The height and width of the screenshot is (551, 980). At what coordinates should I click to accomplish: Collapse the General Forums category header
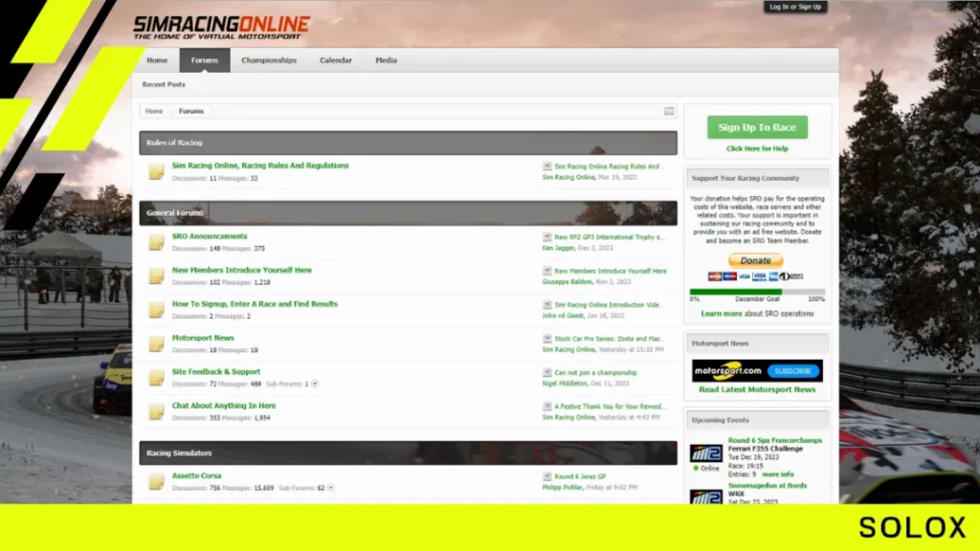point(408,213)
